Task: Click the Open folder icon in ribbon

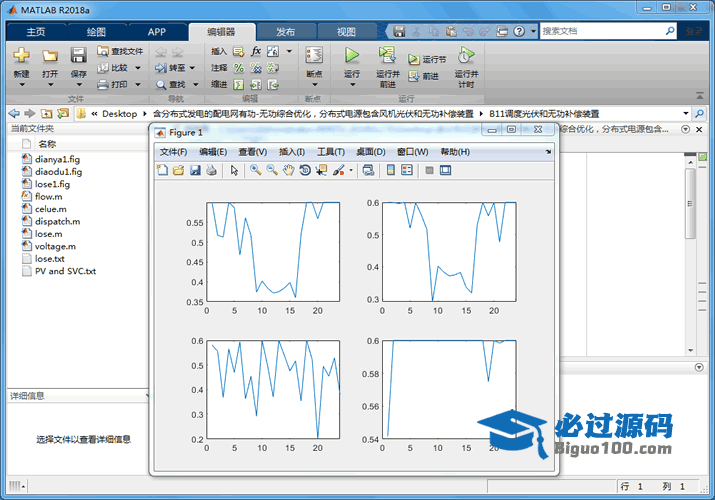Action: tap(50, 56)
